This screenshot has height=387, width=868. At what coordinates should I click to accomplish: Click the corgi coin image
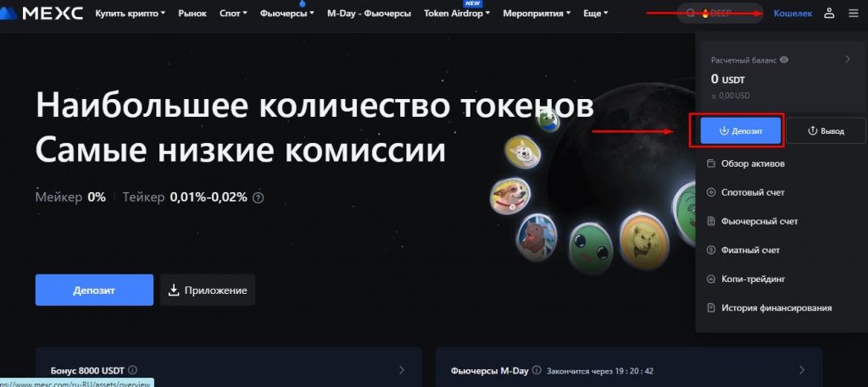pyautogui.click(x=509, y=195)
